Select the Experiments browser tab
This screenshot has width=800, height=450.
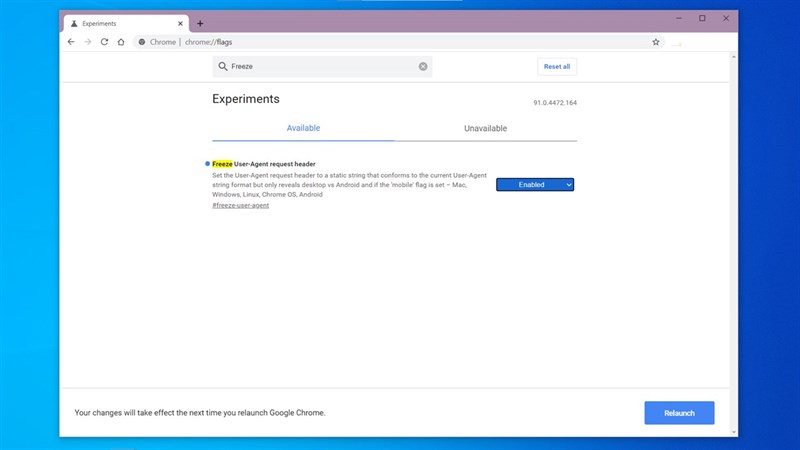(126, 23)
